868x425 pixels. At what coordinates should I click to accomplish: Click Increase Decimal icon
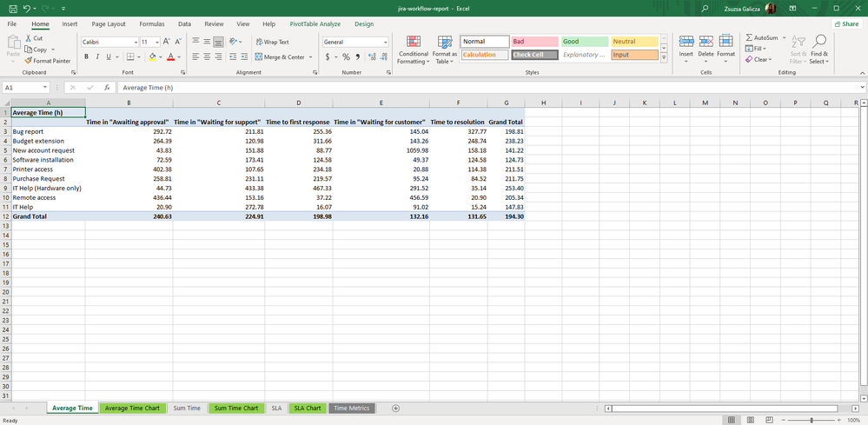[372, 57]
